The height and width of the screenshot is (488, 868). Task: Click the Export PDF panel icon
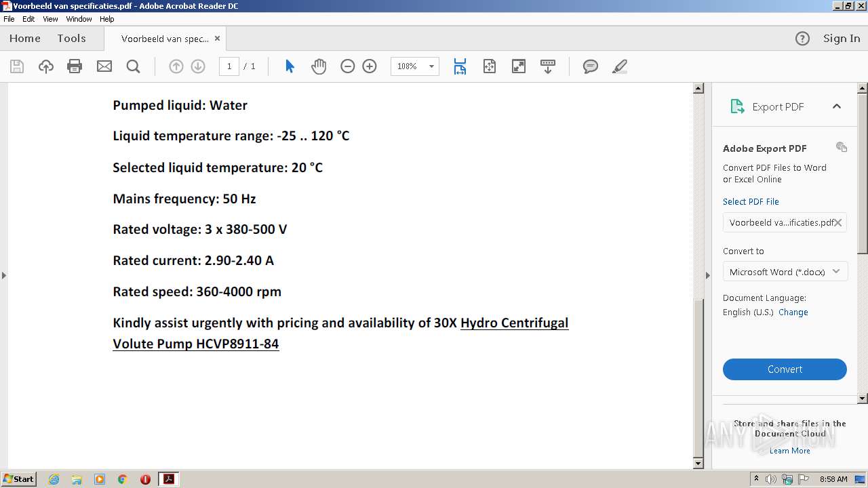(737, 106)
